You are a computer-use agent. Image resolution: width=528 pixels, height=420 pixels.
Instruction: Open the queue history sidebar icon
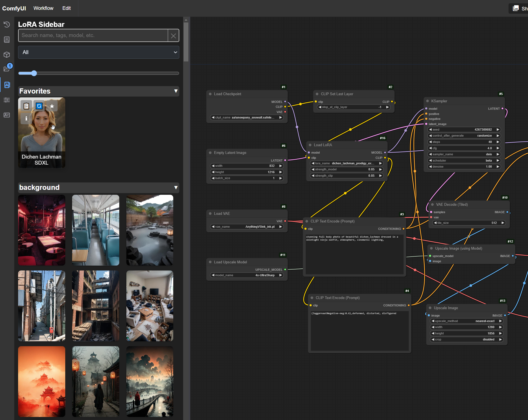point(7,25)
